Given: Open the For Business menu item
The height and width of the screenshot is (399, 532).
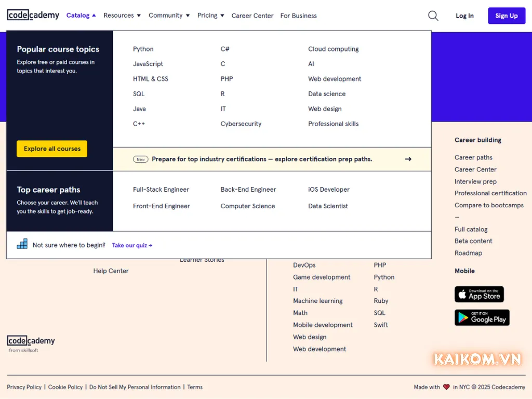Looking at the screenshot, I should pyautogui.click(x=298, y=16).
